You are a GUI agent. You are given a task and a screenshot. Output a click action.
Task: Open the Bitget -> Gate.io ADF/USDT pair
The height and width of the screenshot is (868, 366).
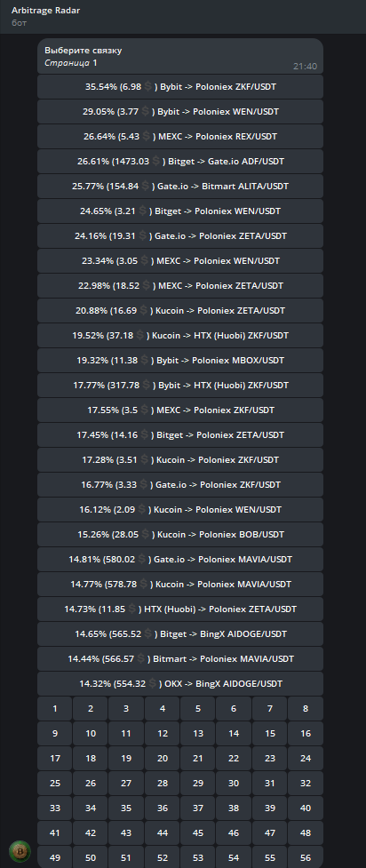(180, 162)
